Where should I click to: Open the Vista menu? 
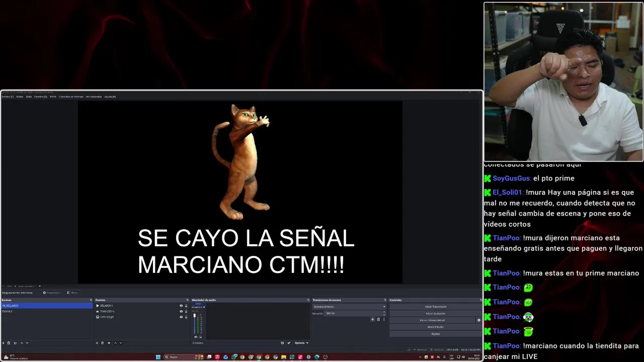[29, 97]
